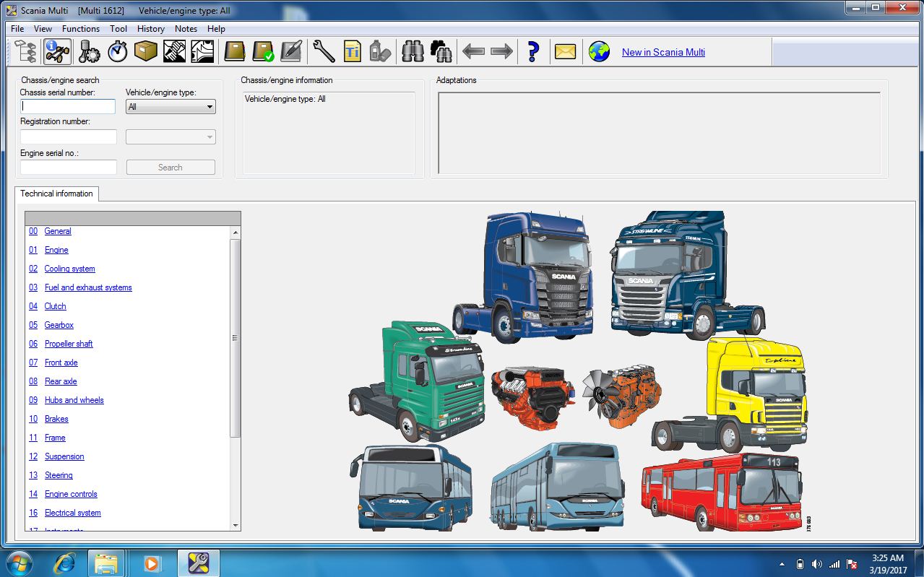Open the Rear axle link
The height and width of the screenshot is (577, 924).
pyautogui.click(x=61, y=381)
